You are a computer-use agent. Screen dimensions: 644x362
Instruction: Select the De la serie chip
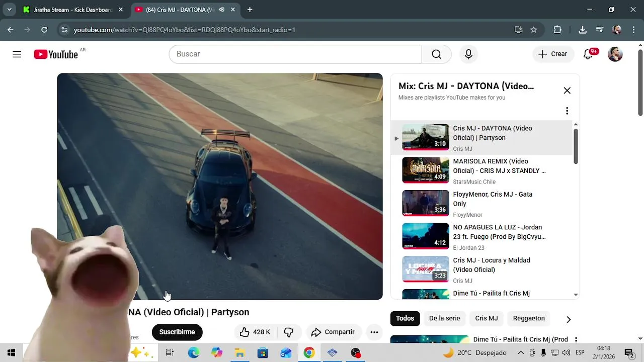445,318
